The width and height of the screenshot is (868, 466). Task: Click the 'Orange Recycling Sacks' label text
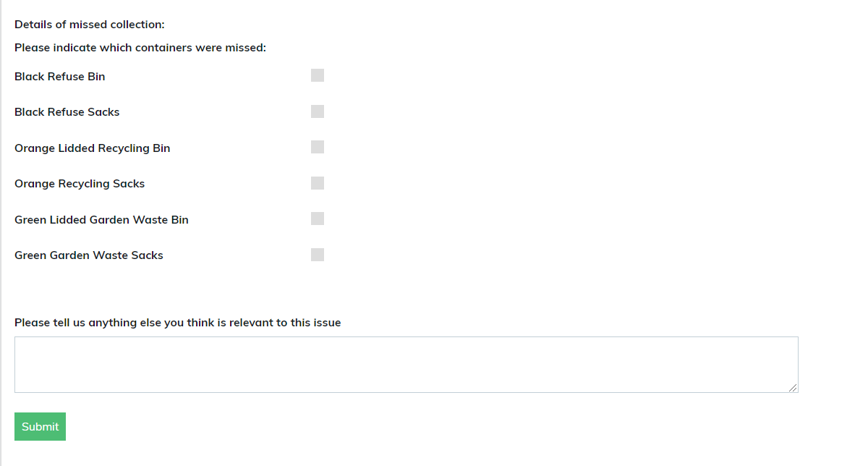(x=80, y=184)
